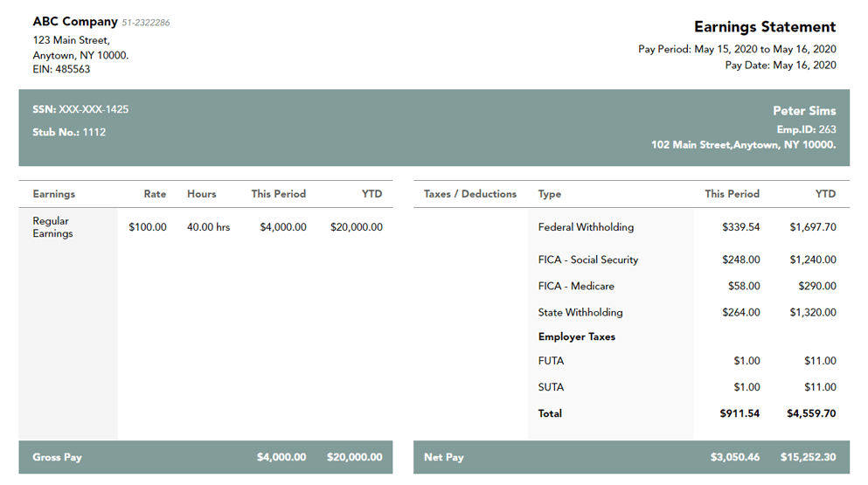Click the Employer Taxes subheading

576,336
